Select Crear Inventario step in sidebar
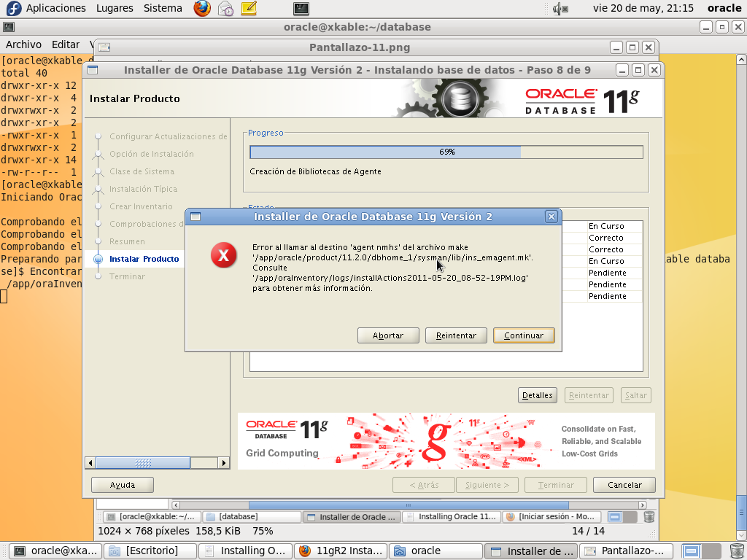 pos(141,206)
